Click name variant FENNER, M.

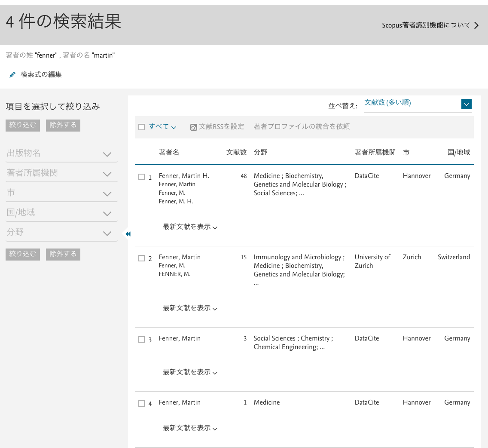click(174, 274)
